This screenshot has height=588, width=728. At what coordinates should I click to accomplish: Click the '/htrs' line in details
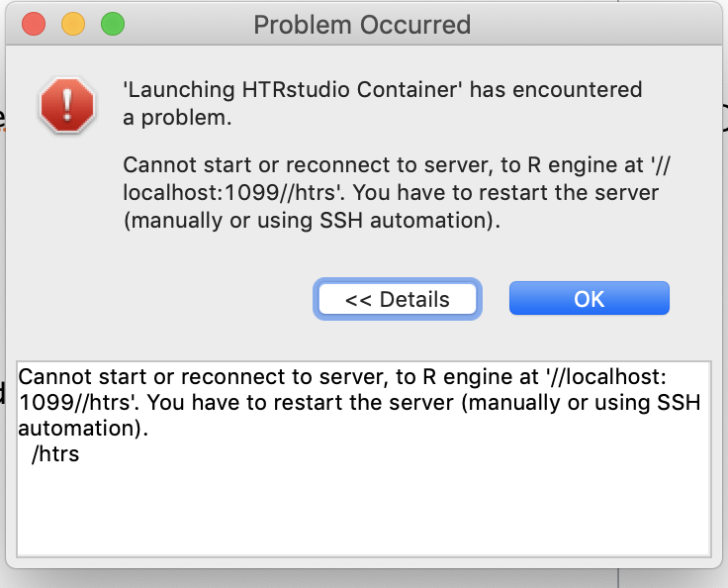pos(55,454)
